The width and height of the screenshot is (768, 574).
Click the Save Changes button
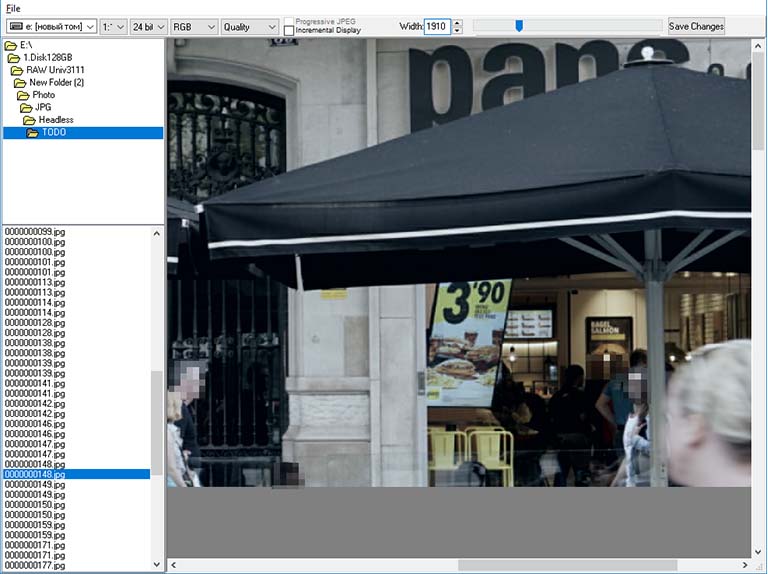[696, 27]
